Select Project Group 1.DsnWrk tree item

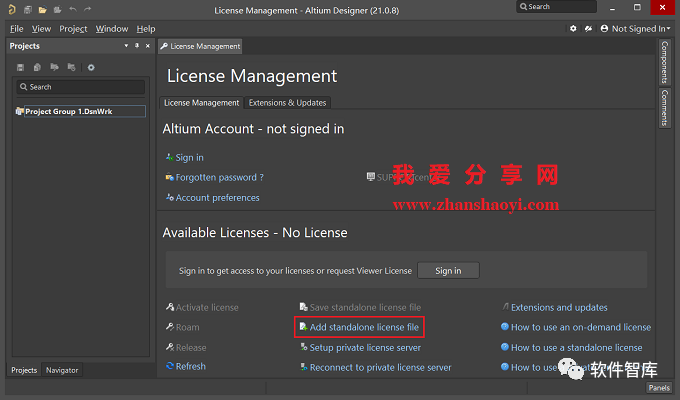click(x=81, y=111)
